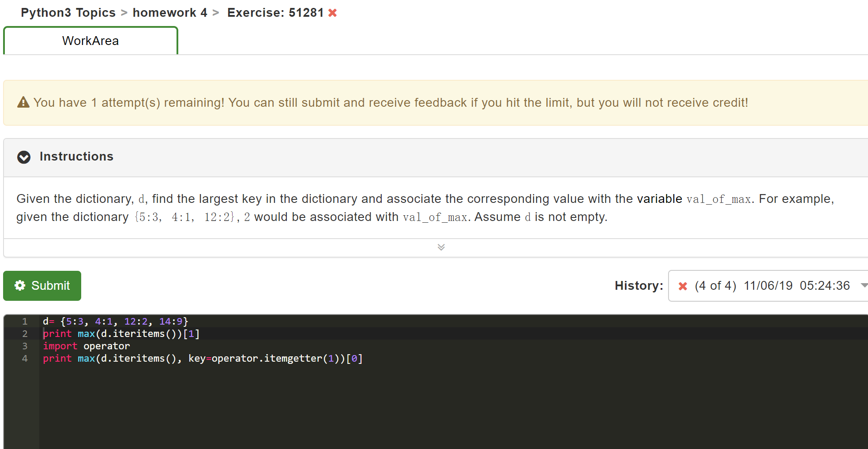Screen dimensions: 868x449
Task: Switch to the WorkArea tab
Action: (x=90, y=41)
